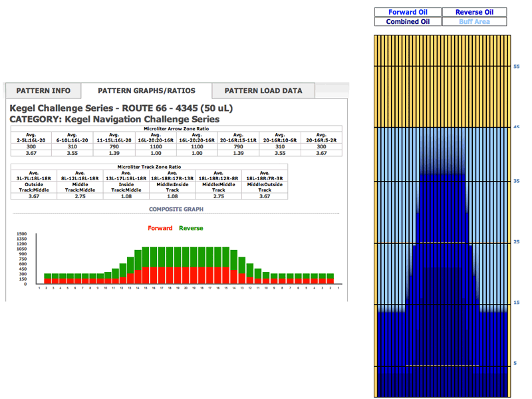Select the 'Avg. 20-16R:5-2R' column header
532x399 pixels.
click(321, 138)
